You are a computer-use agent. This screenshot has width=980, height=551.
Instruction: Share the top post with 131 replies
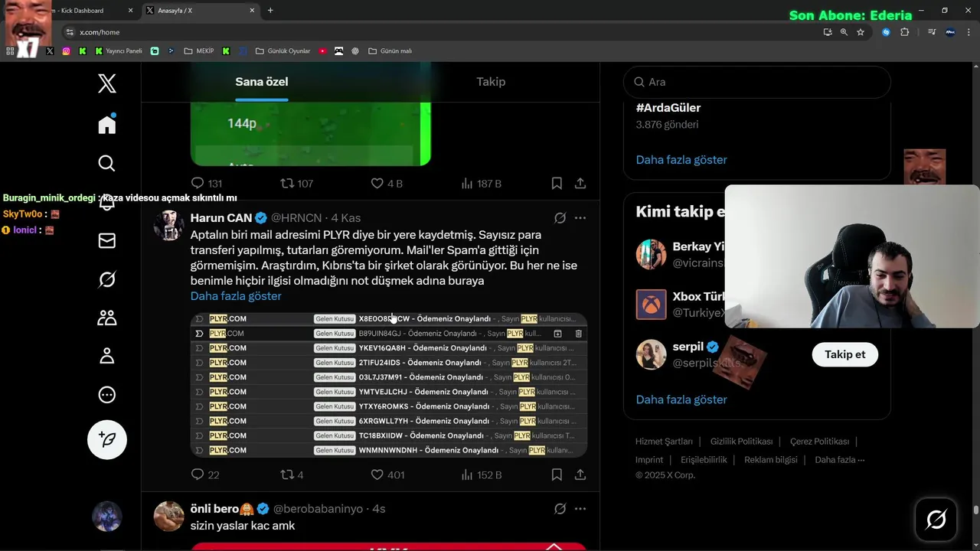click(580, 184)
